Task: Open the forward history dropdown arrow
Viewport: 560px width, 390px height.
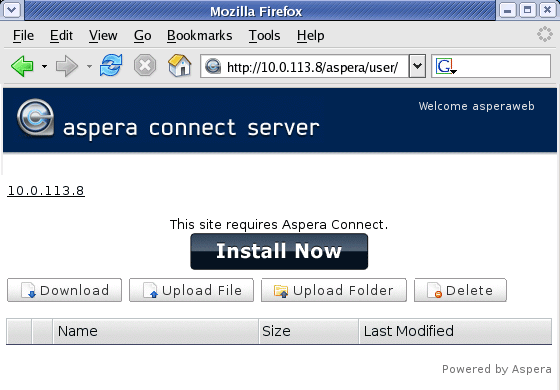Action: click(x=89, y=66)
